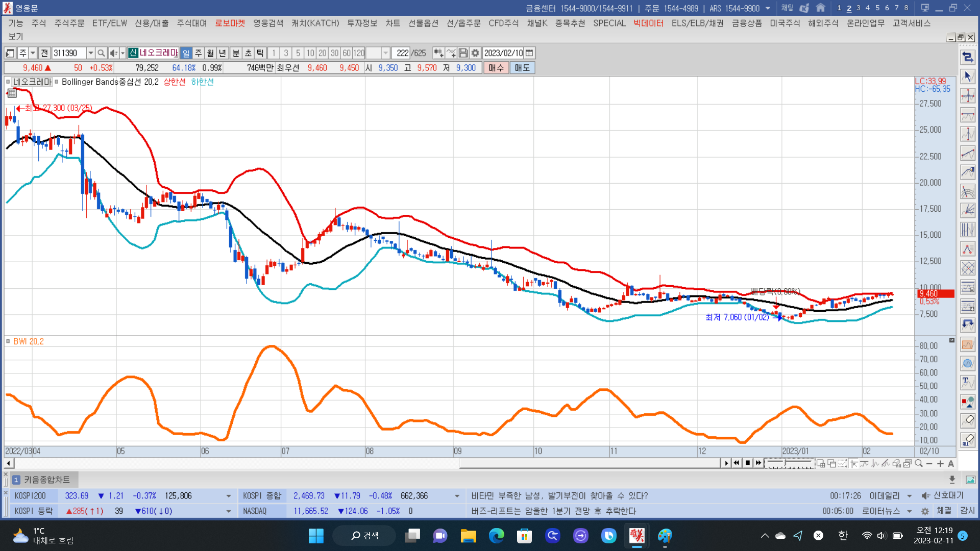Toggle monthly period button 월
980x551 pixels.
pyautogui.click(x=210, y=53)
